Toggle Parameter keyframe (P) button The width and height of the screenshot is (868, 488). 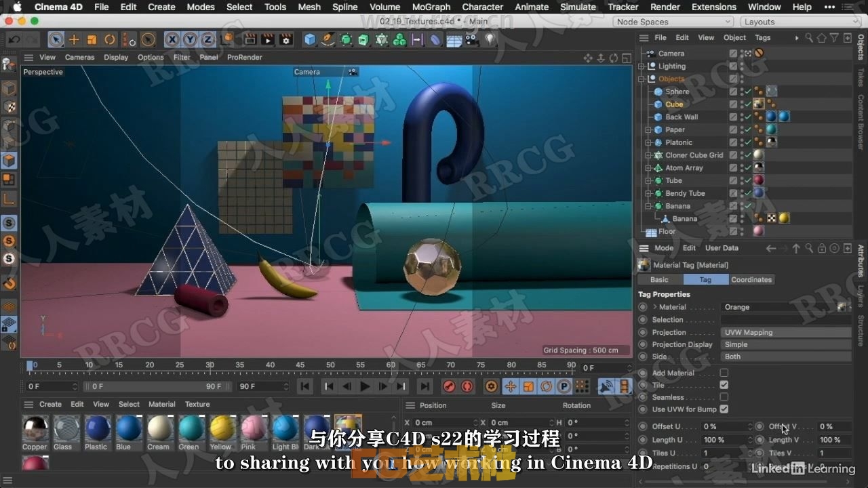point(564,386)
